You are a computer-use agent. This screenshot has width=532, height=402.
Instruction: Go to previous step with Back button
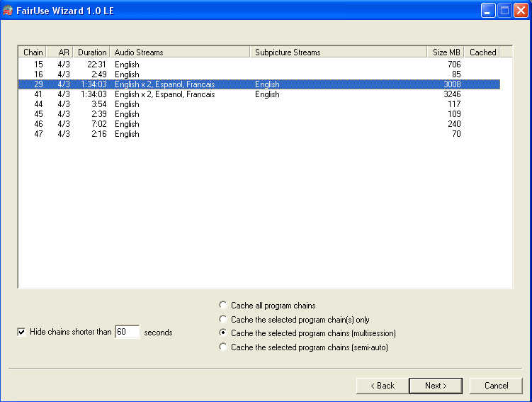coord(383,386)
